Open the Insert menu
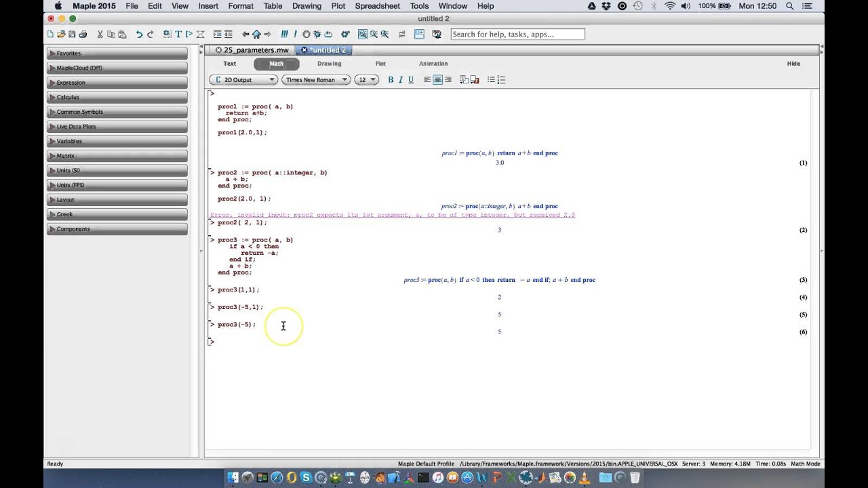Image resolution: width=868 pixels, height=488 pixels. [208, 6]
